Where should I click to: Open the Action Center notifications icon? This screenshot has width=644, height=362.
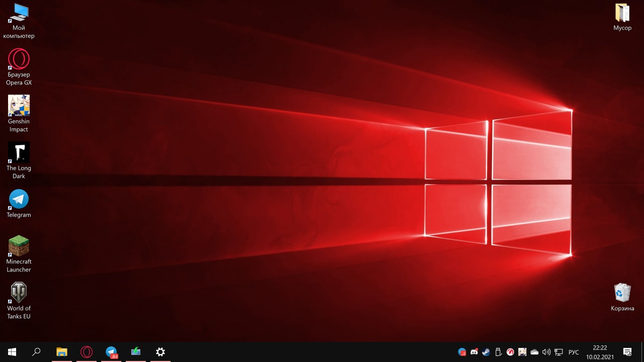pyautogui.click(x=627, y=352)
